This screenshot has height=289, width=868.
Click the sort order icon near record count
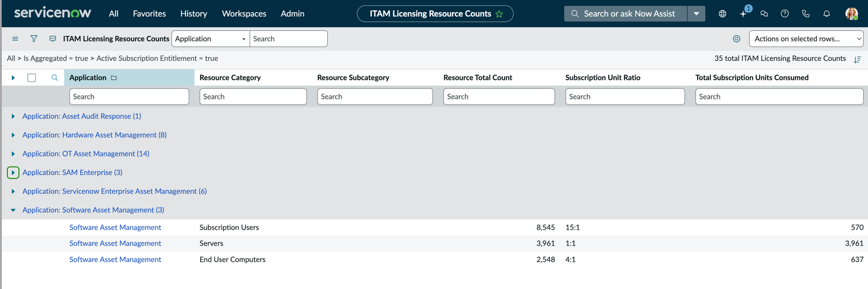pos(857,59)
